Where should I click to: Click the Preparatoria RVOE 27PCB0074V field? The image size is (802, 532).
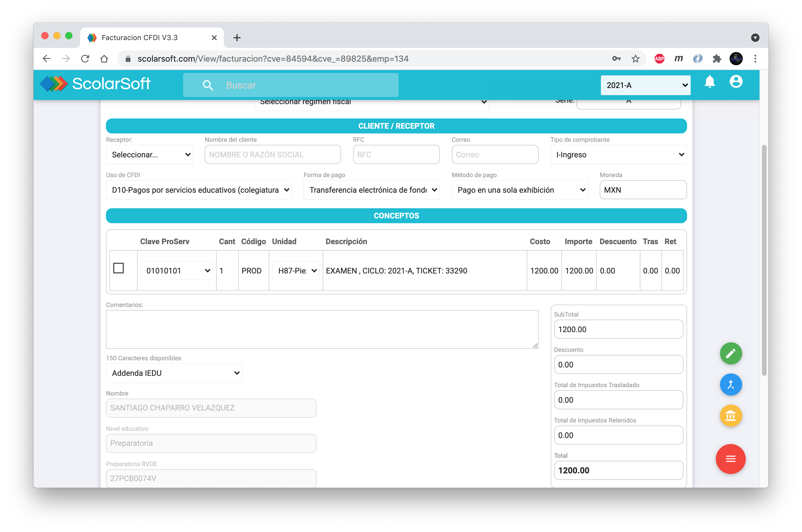(211, 478)
